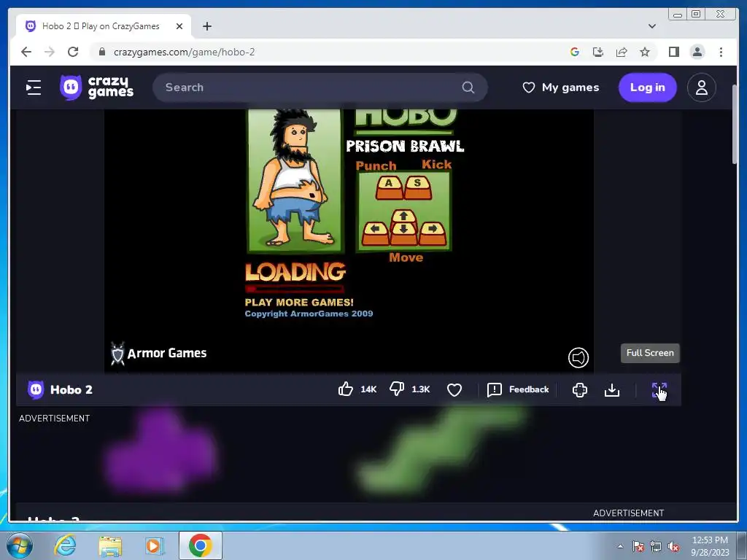
Task: Click the address bar URL
Action: point(185,52)
